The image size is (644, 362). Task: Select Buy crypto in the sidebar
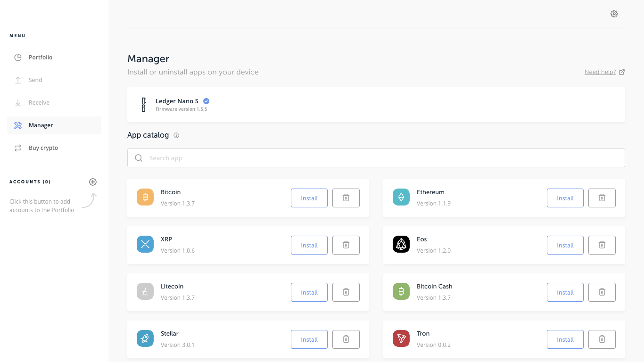[43, 148]
